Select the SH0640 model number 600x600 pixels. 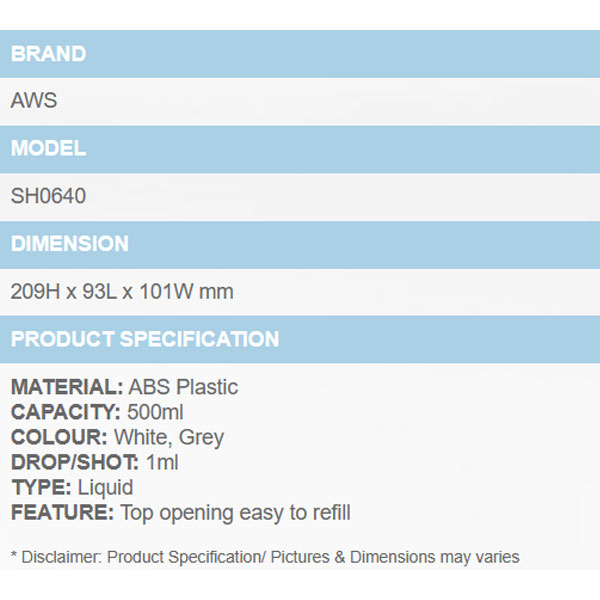click(48, 196)
